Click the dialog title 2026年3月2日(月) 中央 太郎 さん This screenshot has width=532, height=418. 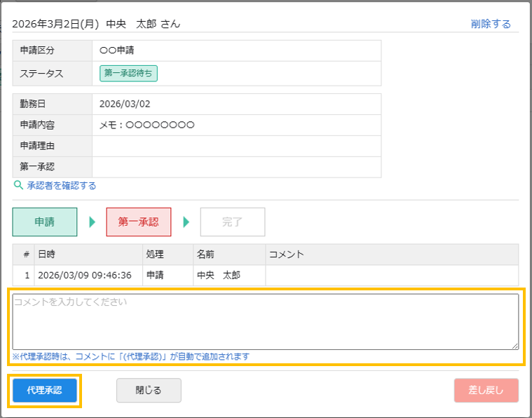(96, 24)
